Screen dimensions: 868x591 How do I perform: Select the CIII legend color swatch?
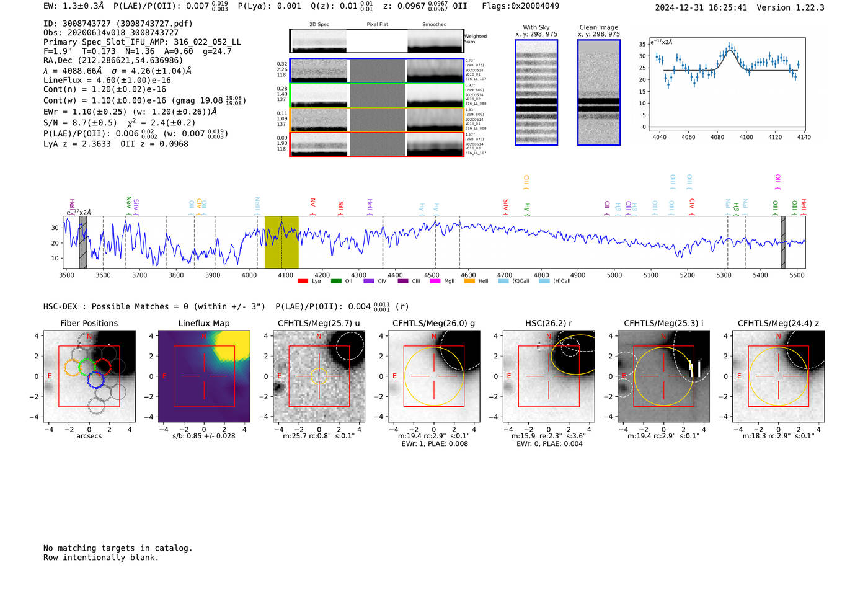pos(403,281)
